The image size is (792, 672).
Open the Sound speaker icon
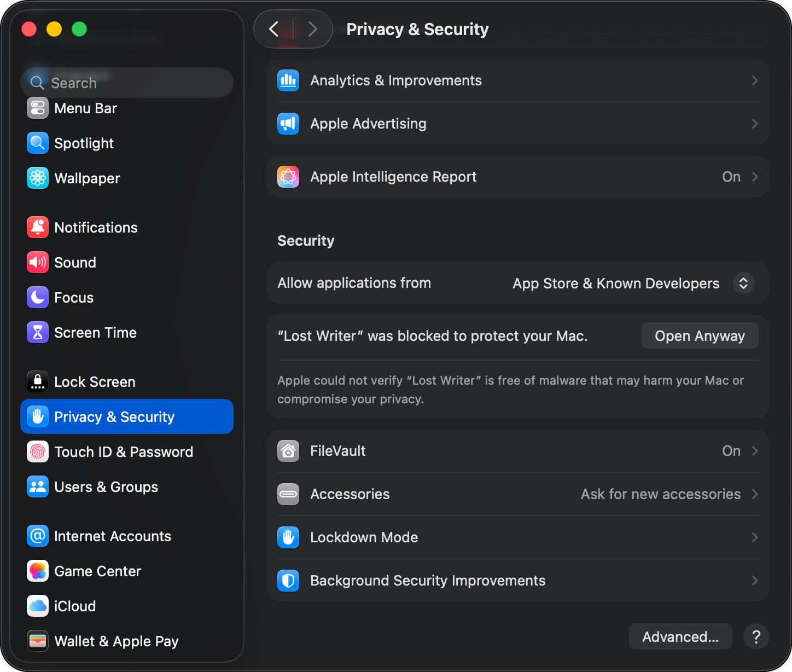[38, 263]
